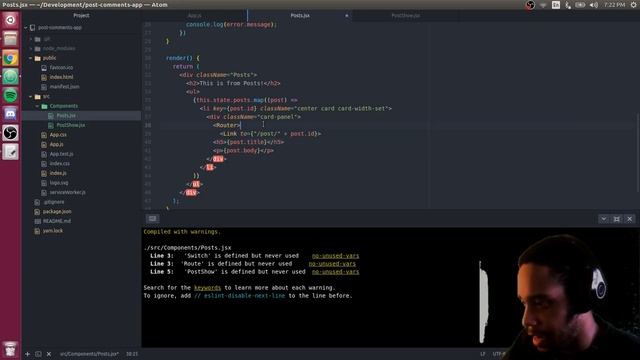Open Discord from the dock

(10, 114)
